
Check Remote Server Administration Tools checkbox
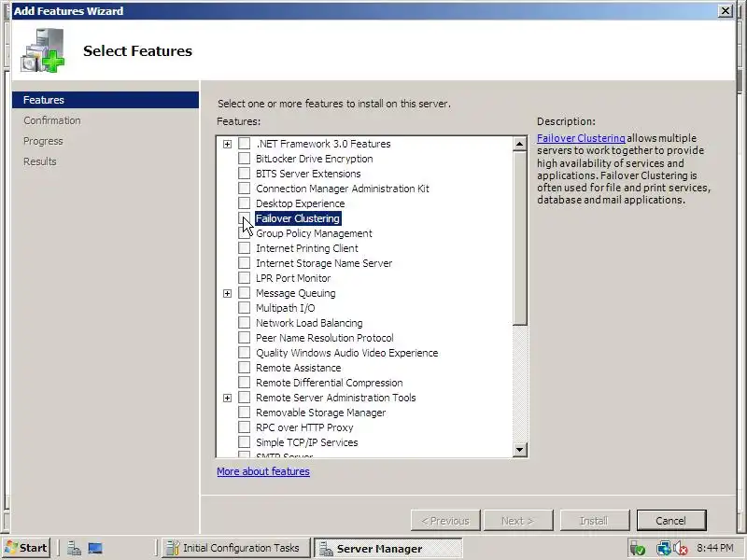(244, 398)
